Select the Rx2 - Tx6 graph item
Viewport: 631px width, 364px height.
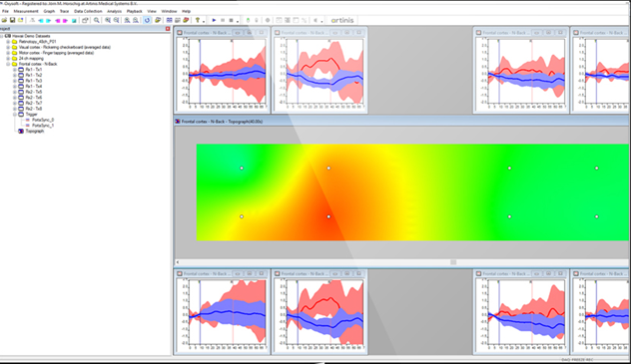point(33,97)
